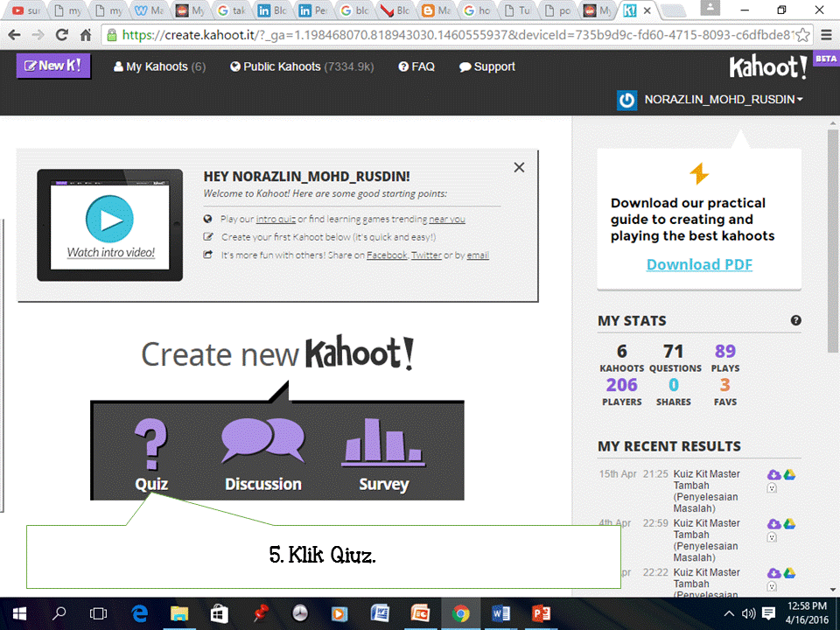Create a new Quiz
Image resolution: width=840 pixels, height=630 pixels.
coord(151,455)
